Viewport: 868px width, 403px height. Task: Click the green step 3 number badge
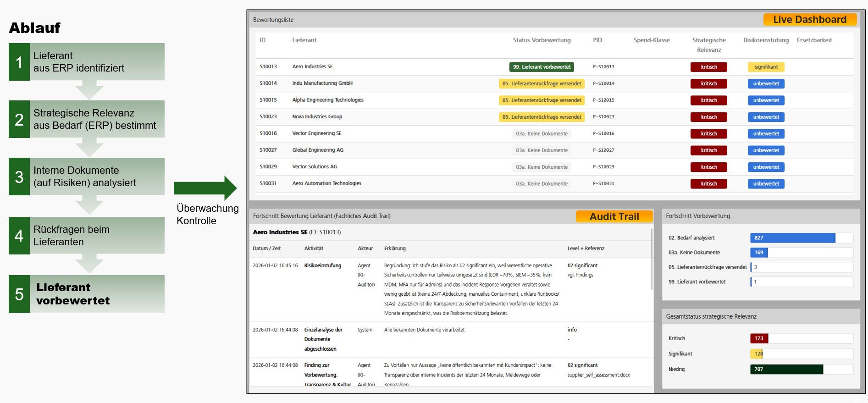click(19, 177)
